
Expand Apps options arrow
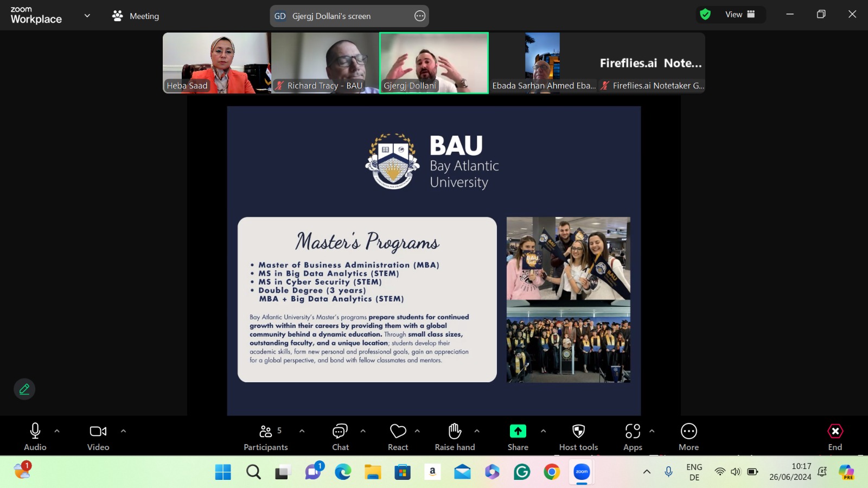click(x=652, y=431)
